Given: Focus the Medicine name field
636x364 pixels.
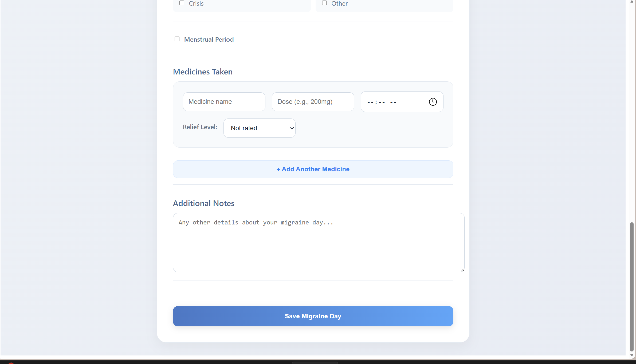Looking at the screenshot, I should [x=224, y=102].
